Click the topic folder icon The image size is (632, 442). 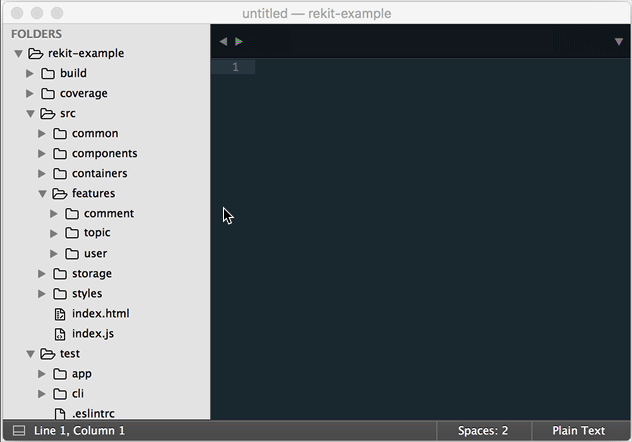tap(72, 233)
